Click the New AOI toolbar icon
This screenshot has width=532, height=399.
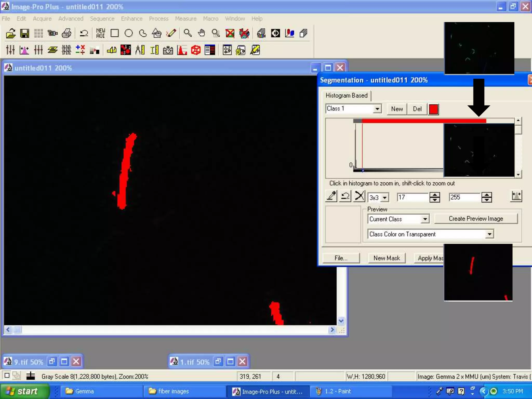coord(101,33)
